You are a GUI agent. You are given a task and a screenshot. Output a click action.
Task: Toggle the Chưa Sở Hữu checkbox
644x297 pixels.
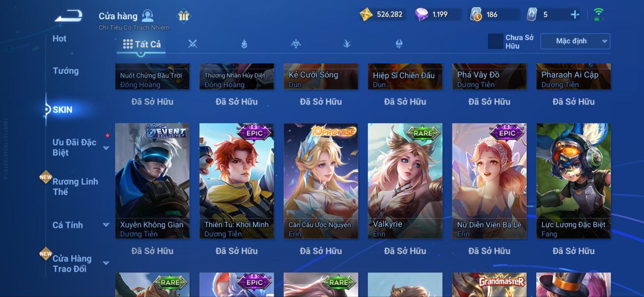click(x=496, y=41)
